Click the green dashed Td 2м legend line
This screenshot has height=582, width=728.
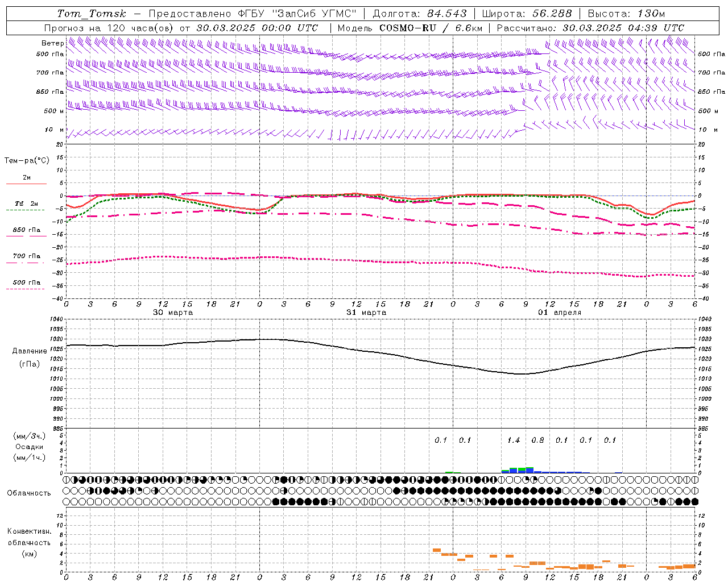pyautogui.click(x=25, y=210)
